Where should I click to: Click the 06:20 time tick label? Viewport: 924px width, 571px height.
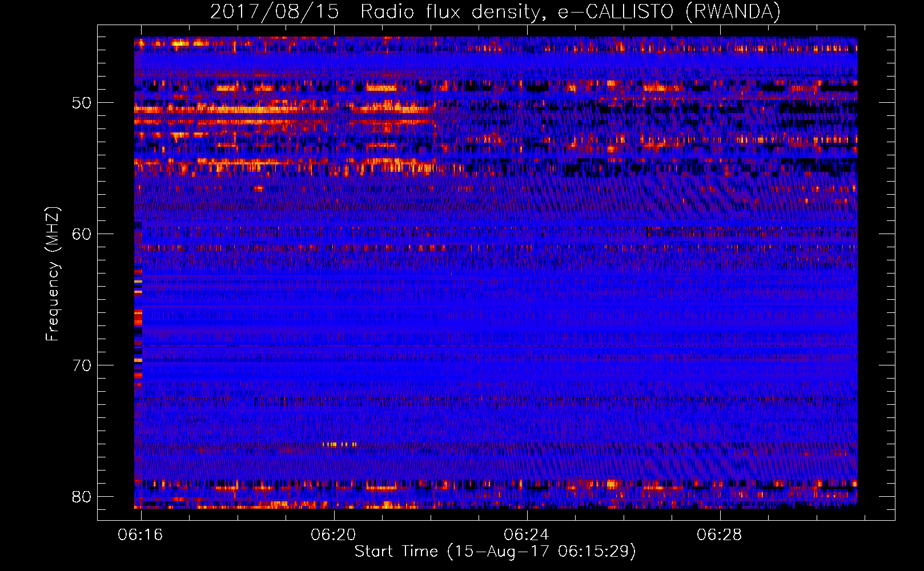coord(334,535)
